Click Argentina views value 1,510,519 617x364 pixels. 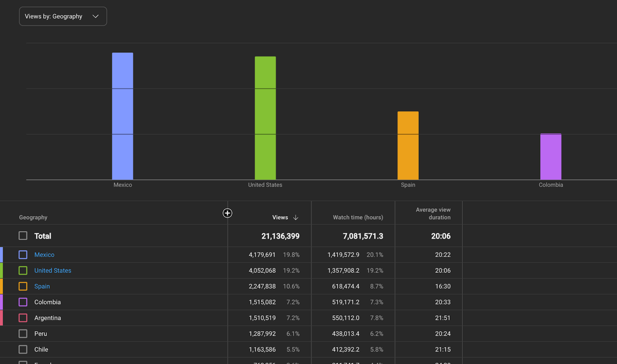click(x=262, y=318)
